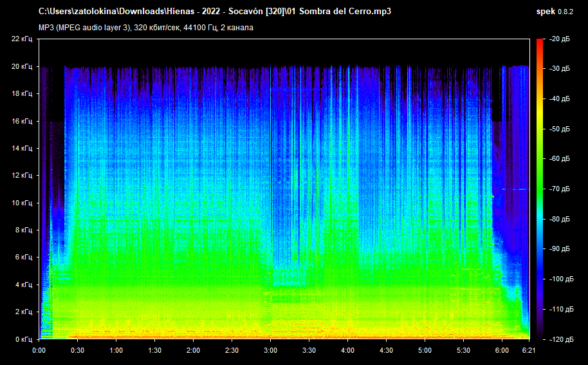
Task: Click the spek logo text
Action: (546, 12)
